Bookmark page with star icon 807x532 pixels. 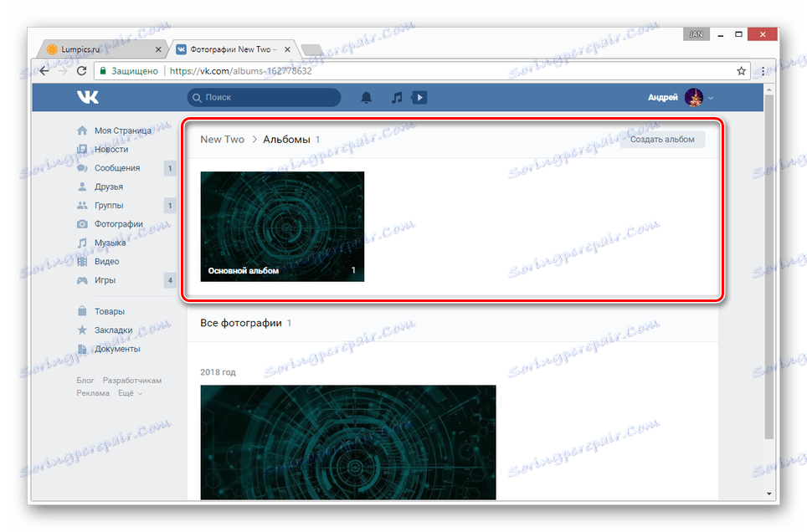pos(741,71)
